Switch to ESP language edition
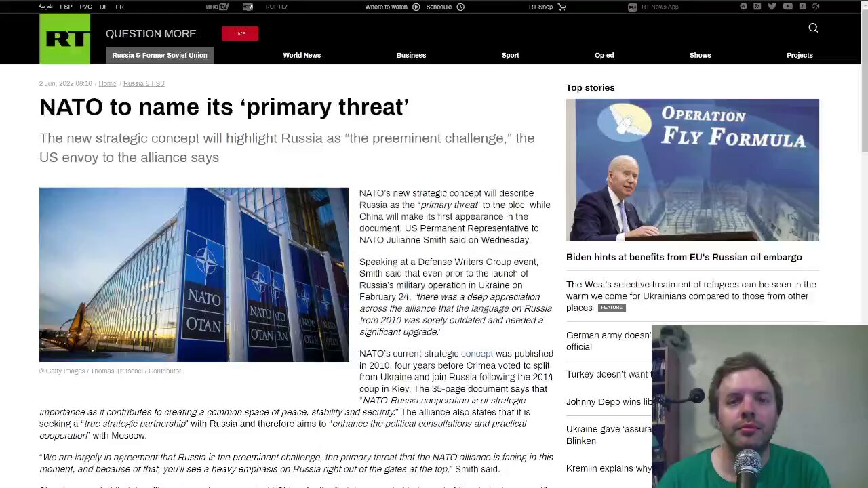 click(x=66, y=7)
